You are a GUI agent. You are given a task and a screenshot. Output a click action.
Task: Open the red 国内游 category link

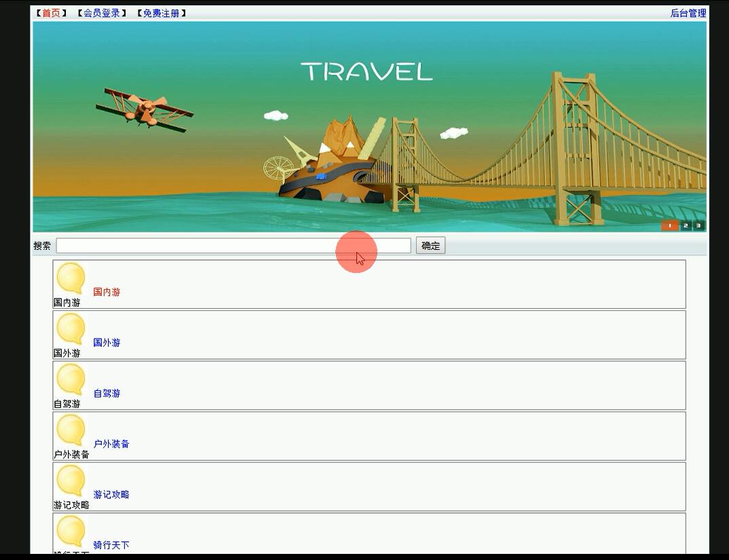(x=107, y=292)
